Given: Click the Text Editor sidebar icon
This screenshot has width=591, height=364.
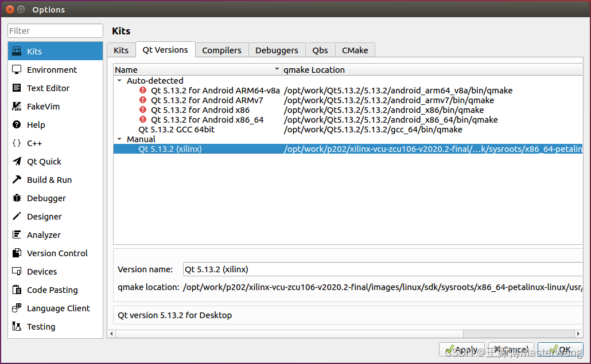Looking at the screenshot, I should pos(17,88).
